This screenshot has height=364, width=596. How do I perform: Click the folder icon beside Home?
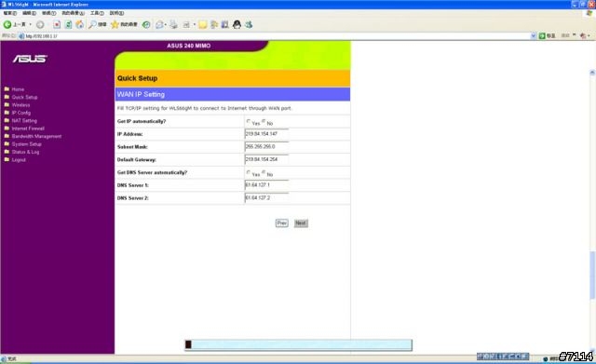[x=7, y=89]
